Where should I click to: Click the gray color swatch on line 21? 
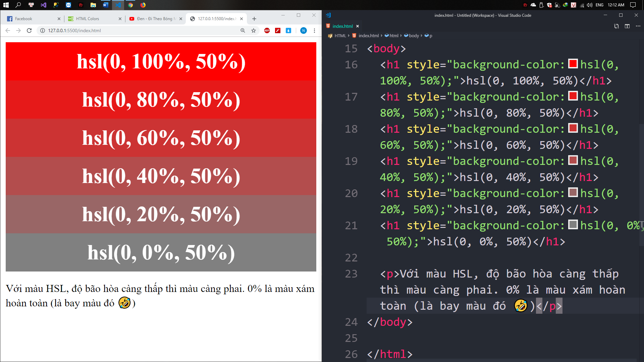point(573,225)
